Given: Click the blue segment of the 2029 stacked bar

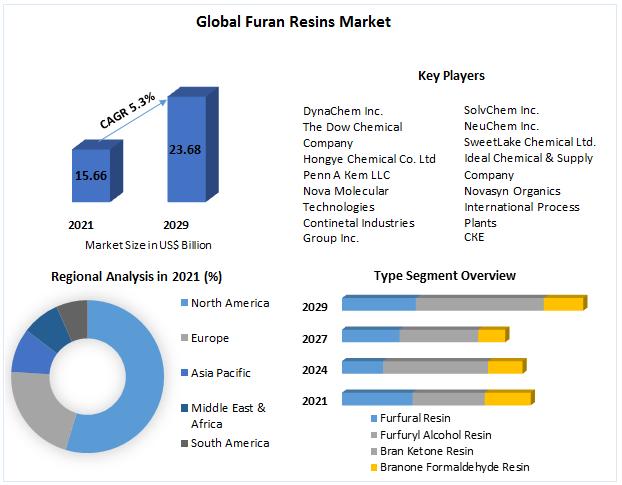Looking at the screenshot, I should pyautogui.click(x=379, y=303).
